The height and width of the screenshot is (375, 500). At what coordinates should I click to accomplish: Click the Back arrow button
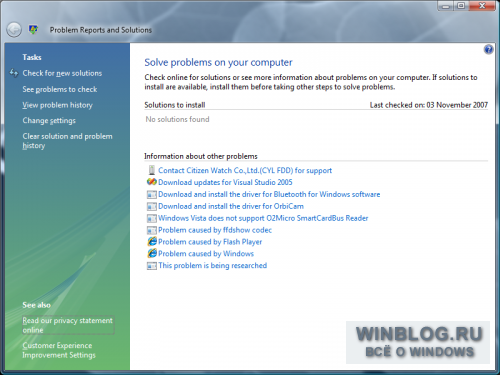pos(14,30)
